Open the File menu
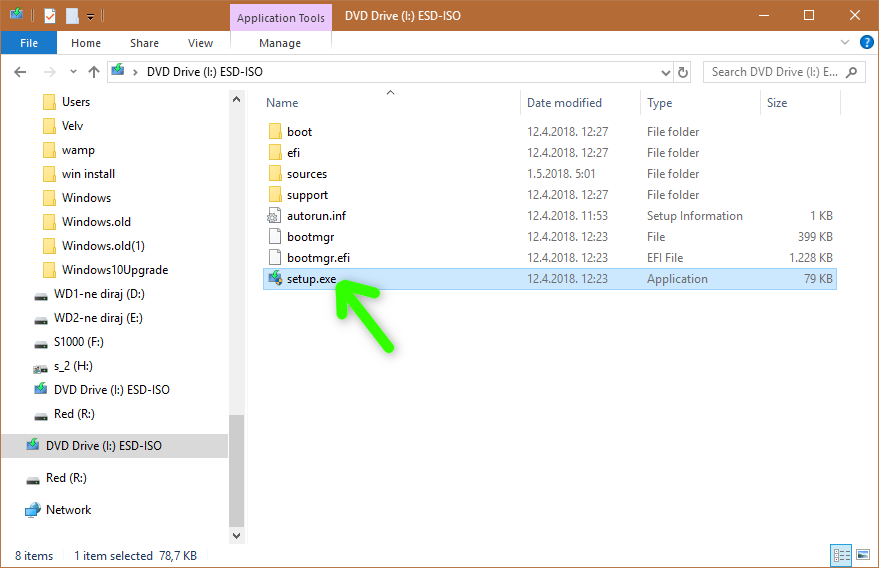The width and height of the screenshot is (879, 568). point(29,43)
